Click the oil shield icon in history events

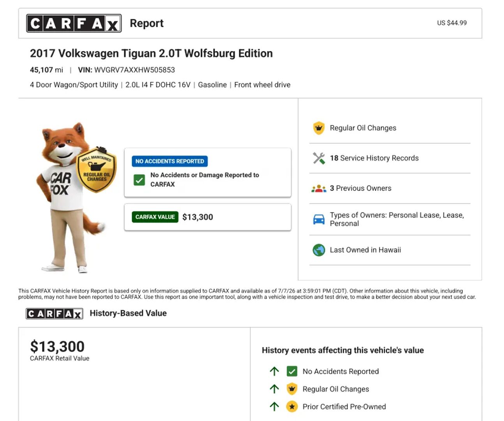[292, 389]
